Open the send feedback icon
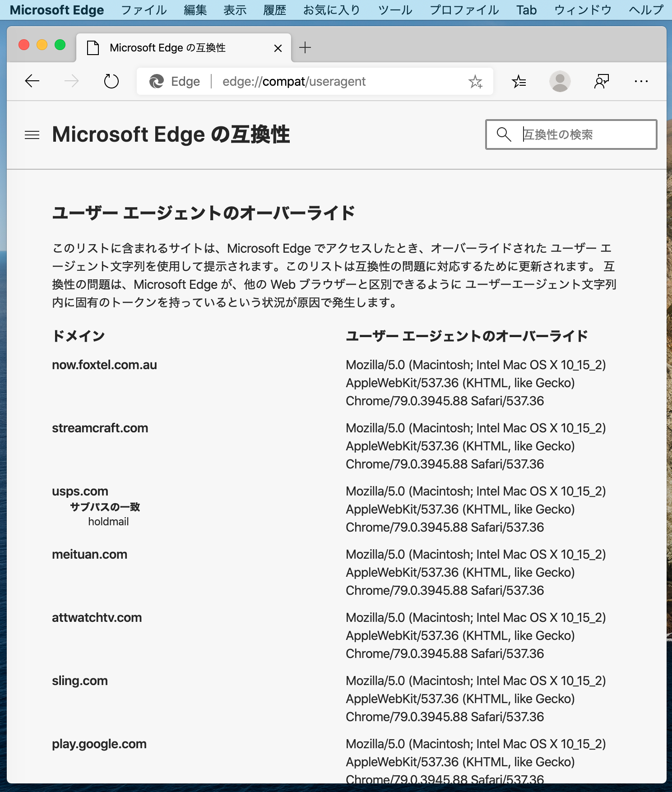This screenshot has height=792, width=672. point(601,81)
